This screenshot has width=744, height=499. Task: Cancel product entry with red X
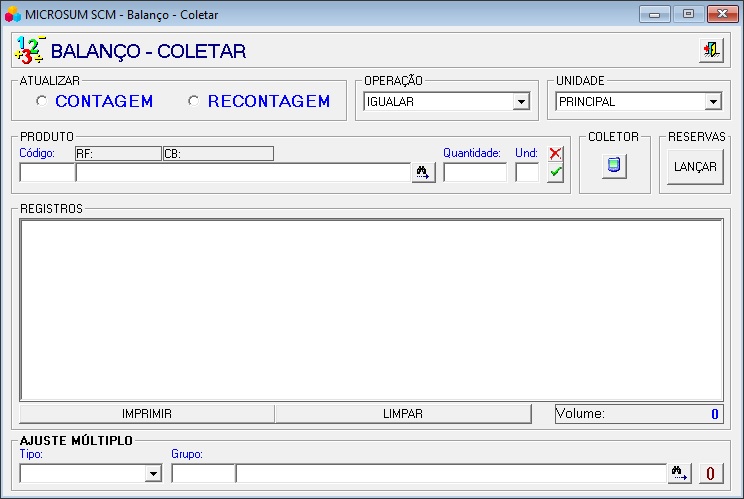click(x=555, y=154)
